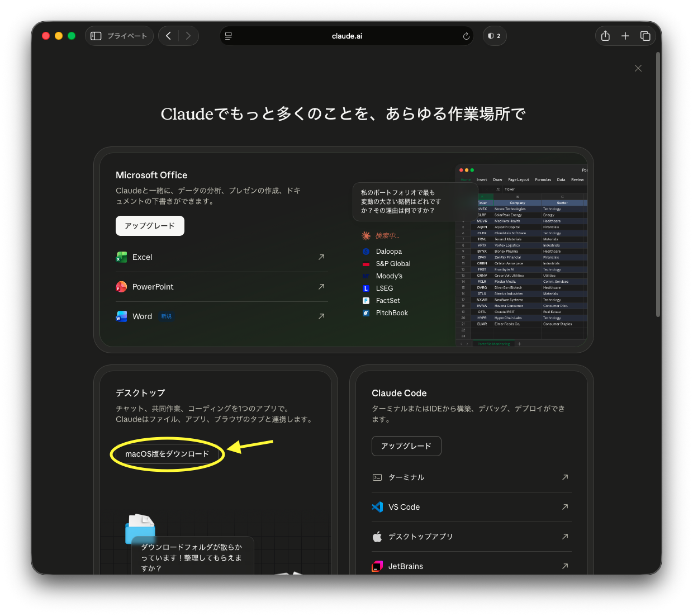The image size is (693, 616).
Task: Open the Excel link label
Action: (x=142, y=257)
